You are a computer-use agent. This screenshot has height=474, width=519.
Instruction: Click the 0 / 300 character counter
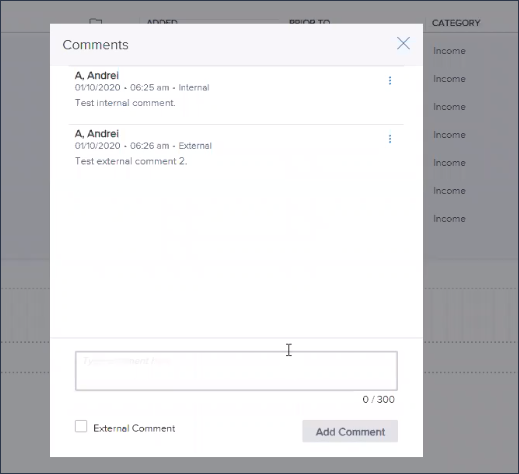[378, 399]
